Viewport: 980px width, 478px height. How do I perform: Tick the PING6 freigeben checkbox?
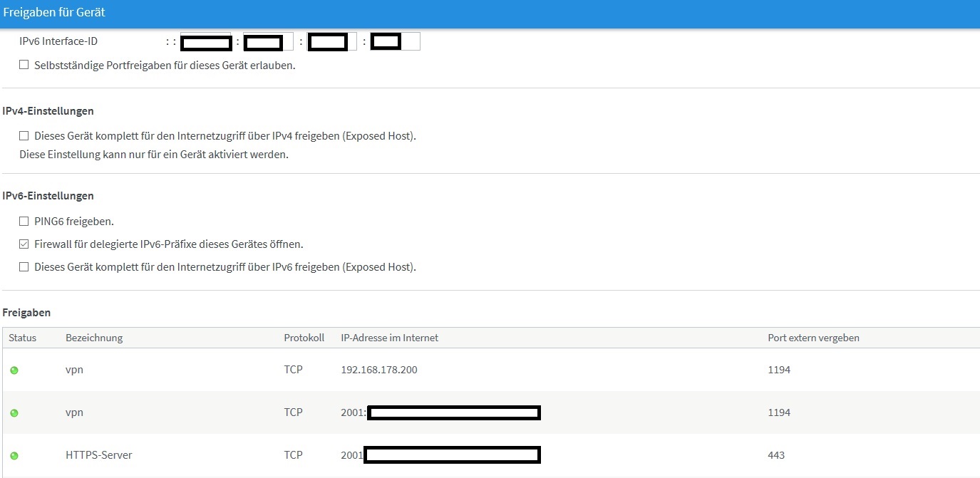click(24, 221)
